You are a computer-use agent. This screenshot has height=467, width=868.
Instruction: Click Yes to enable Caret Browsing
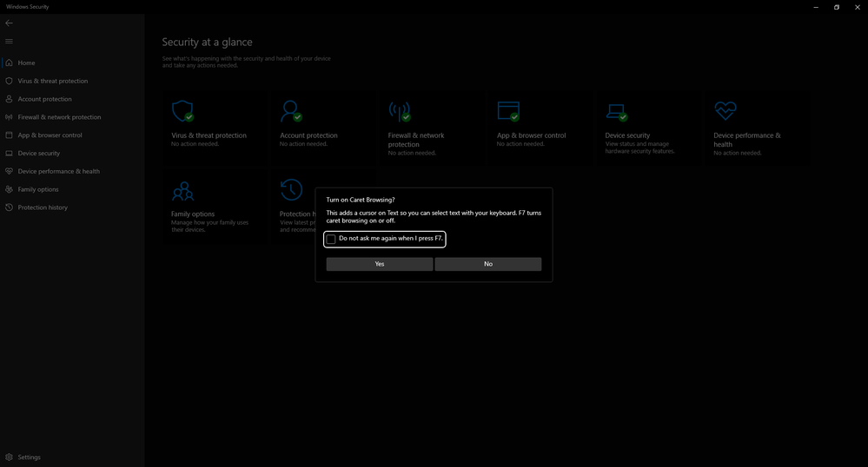(x=379, y=264)
